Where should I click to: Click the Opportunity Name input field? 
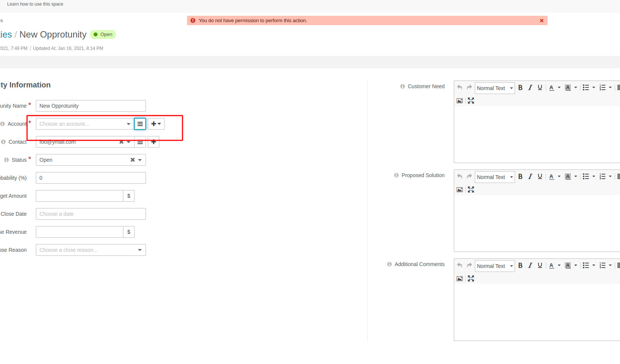(x=91, y=106)
